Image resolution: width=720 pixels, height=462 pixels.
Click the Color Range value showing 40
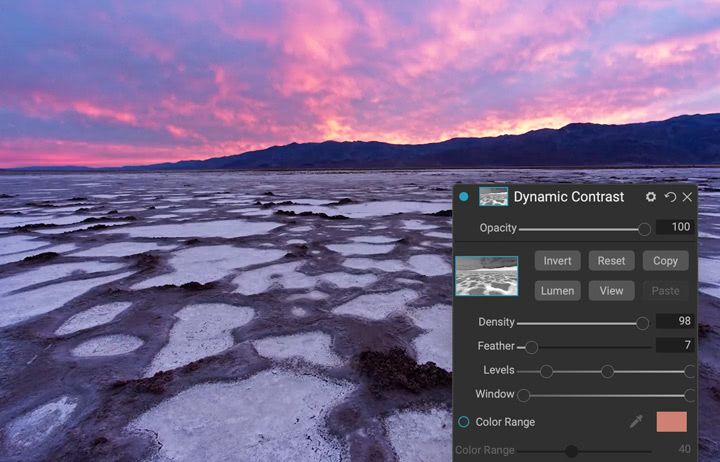coord(684,449)
